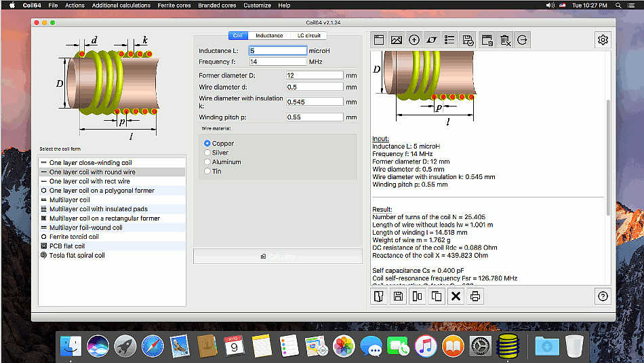Select One layer close-winding coil
The height and width of the screenshot is (363, 644).
coord(112,162)
